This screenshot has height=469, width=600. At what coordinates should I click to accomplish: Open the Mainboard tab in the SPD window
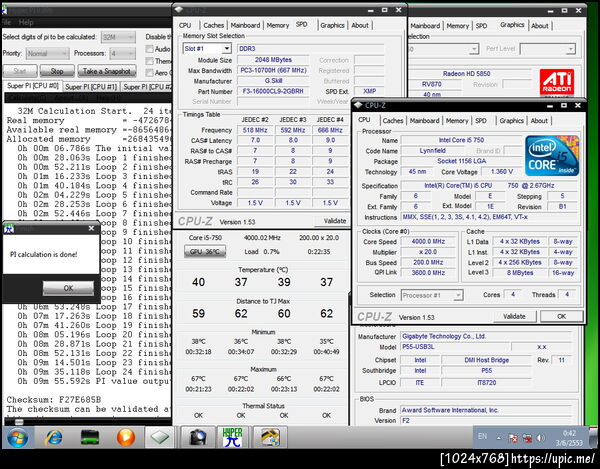click(245, 25)
